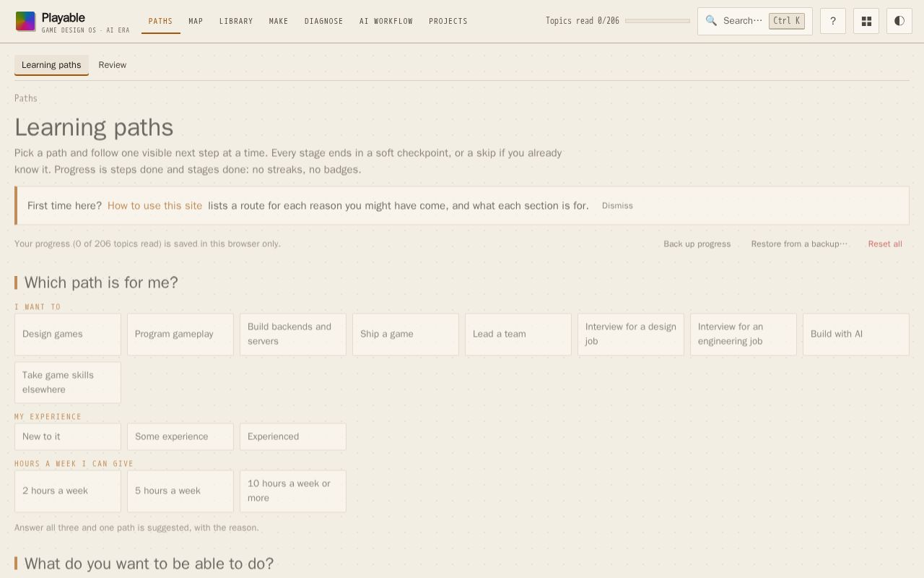Click the search magnifier icon
Viewport: 924px width, 578px height.
[711, 21]
